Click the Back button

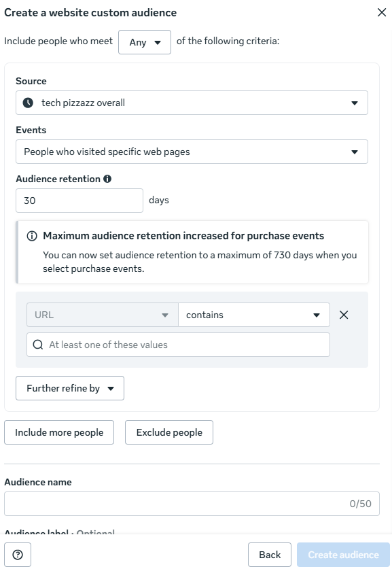tap(270, 555)
